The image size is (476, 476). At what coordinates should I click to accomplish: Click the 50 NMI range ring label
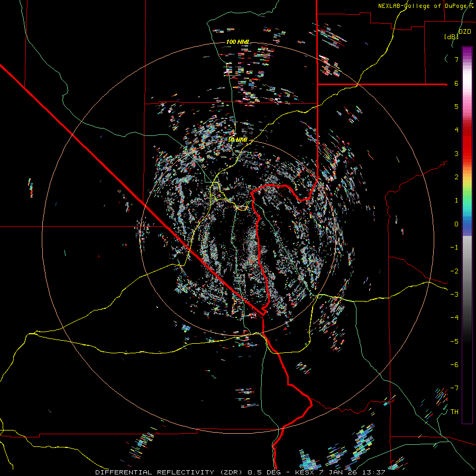[x=237, y=140]
